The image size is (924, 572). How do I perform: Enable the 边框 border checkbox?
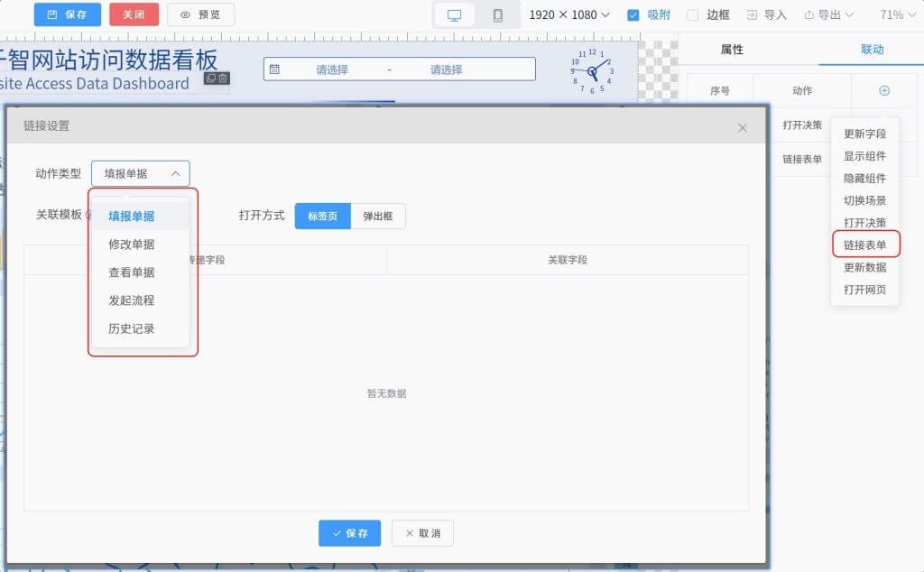pyautogui.click(x=693, y=15)
